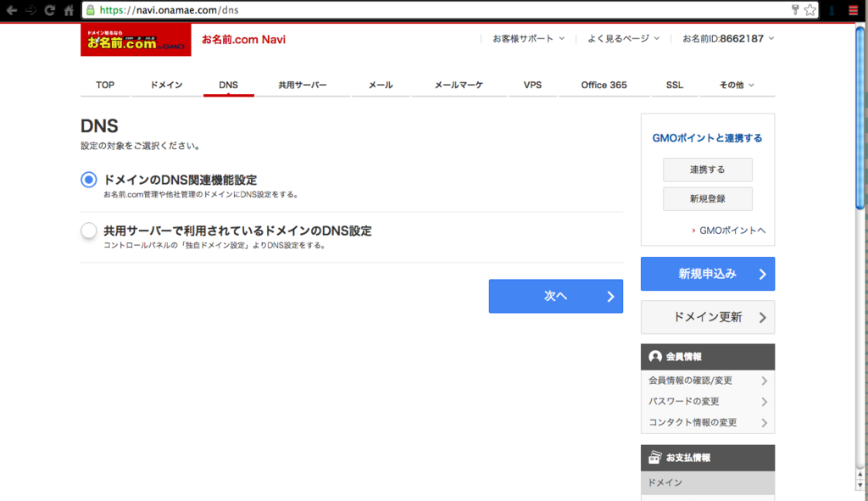Click the card icon on the お支払情報 header
The width and height of the screenshot is (868, 501).
point(654,458)
